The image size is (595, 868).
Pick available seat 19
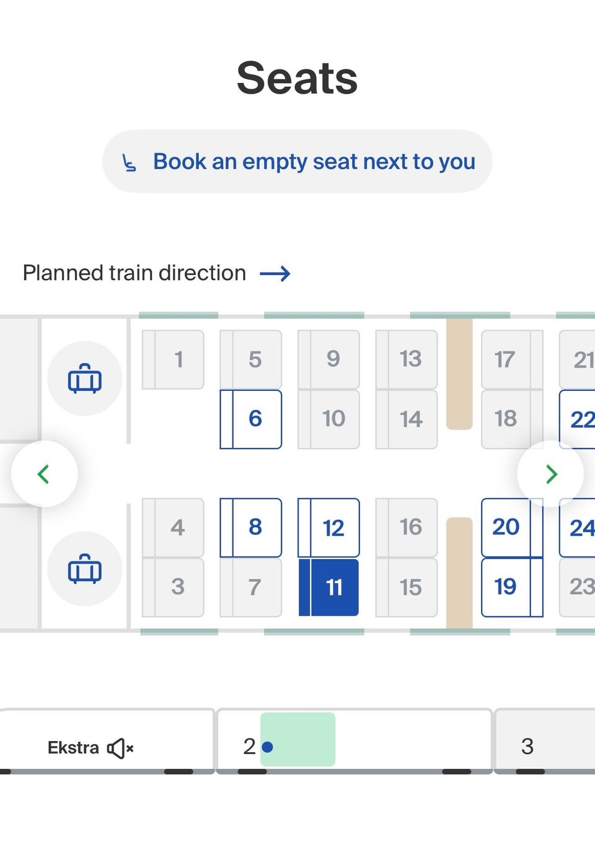[x=506, y=587]
